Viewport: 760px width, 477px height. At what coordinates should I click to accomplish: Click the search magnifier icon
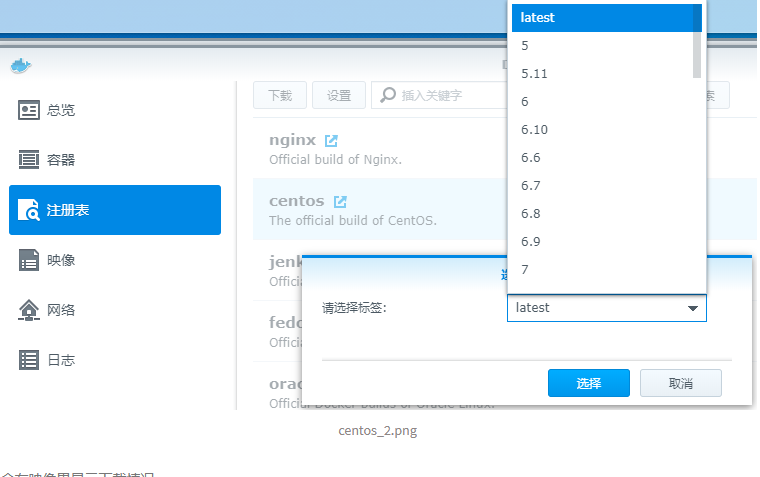pyautogui.click(x=387, y=95)
